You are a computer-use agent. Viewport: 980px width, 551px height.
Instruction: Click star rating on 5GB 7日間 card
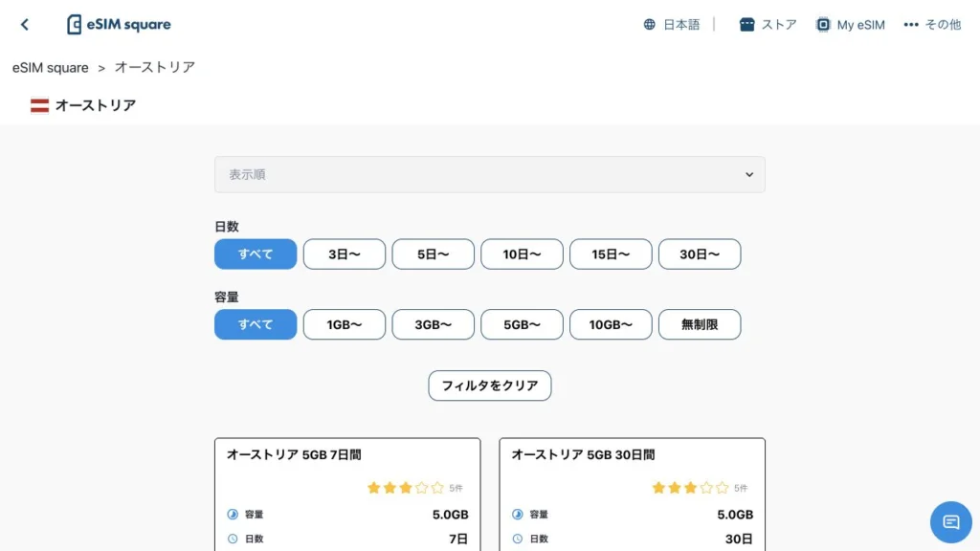click(406, 487)
